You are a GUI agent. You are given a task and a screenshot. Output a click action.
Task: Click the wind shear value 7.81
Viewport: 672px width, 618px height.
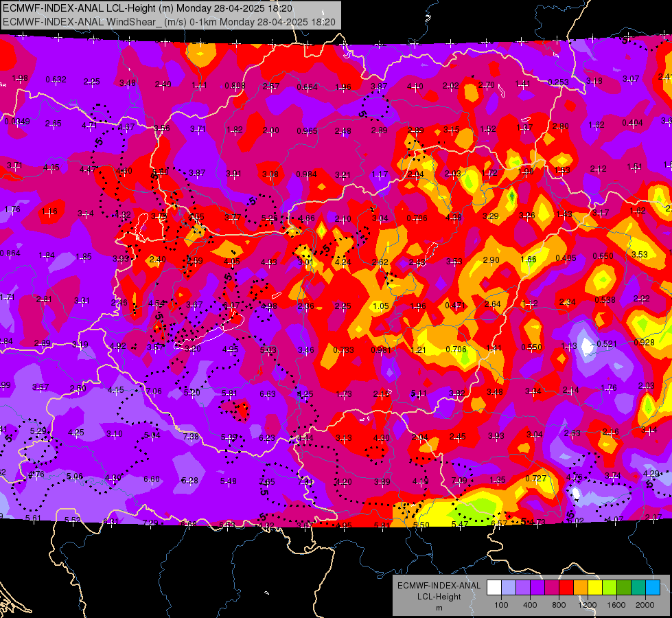(305, 481)
